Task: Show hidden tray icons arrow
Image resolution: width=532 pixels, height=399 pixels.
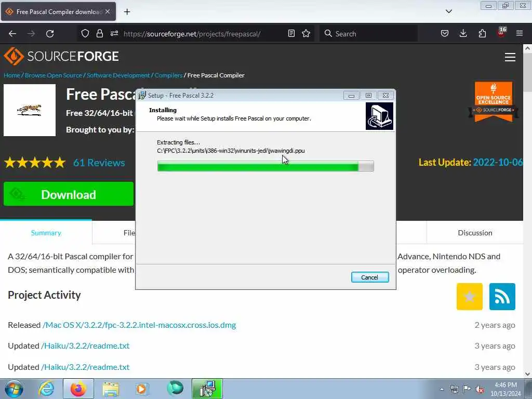Action: point(442,389)
